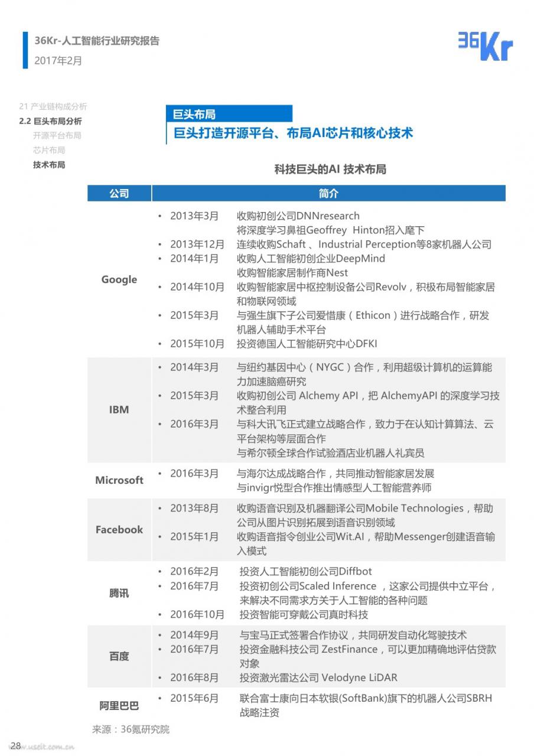
Task: Click the 2015年10月 date entry
Action: click(x=197, y=343)
